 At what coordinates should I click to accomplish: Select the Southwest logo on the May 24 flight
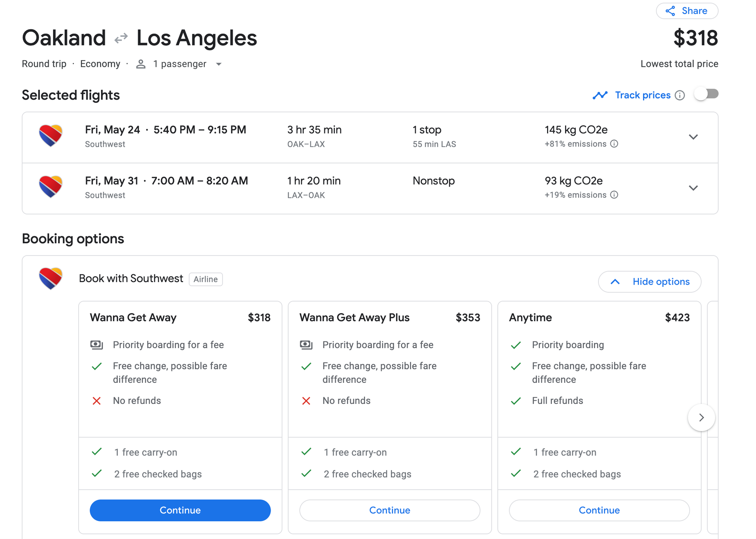point(51,136)
